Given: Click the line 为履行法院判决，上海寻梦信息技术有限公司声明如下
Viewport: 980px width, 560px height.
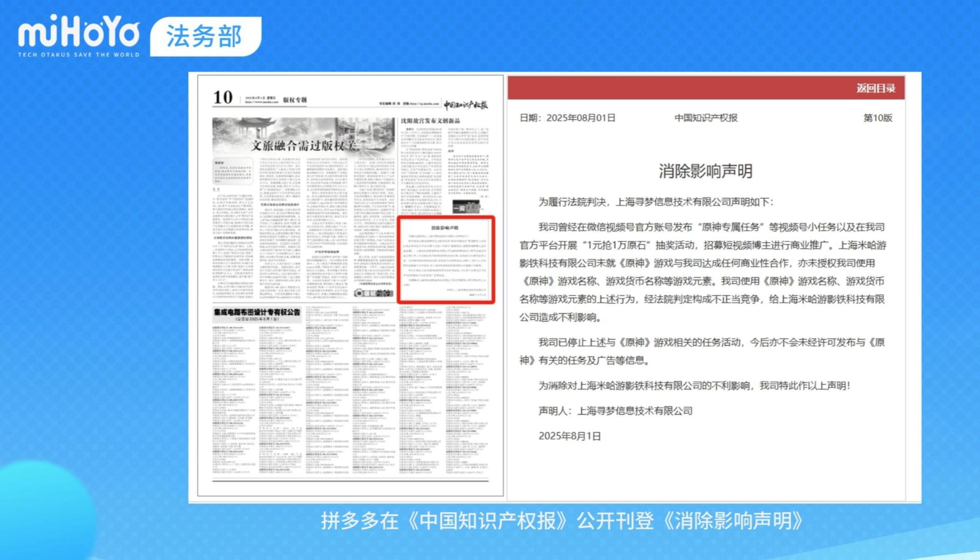Looking at the screenshot, I should (656, 202).
